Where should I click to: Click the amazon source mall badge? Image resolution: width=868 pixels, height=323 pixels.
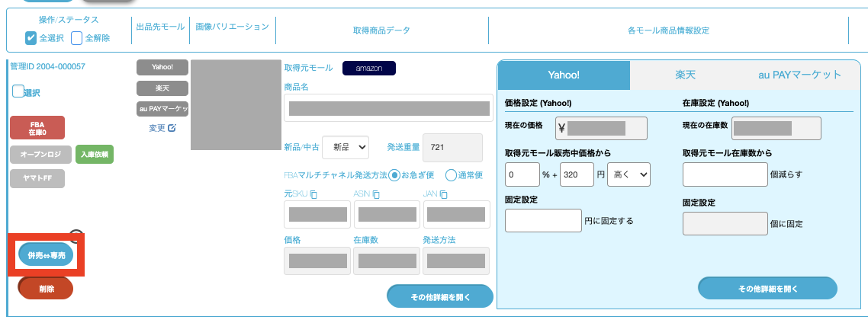tap(368, 68)
